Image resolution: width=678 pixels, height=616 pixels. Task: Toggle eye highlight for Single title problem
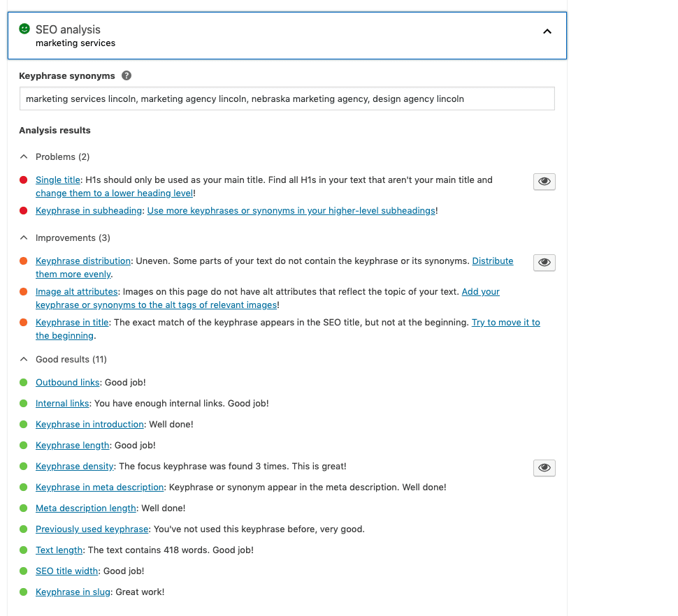(x=544, y=182)
